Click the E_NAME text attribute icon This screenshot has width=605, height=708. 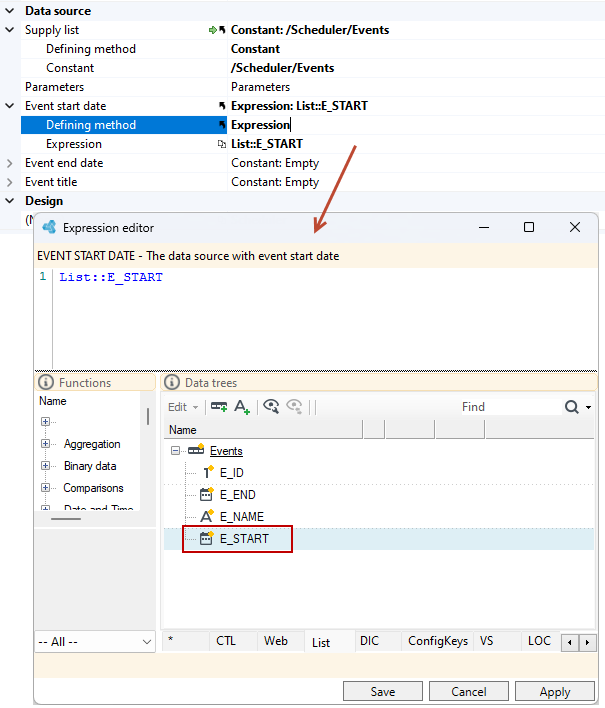click(207, 516)
